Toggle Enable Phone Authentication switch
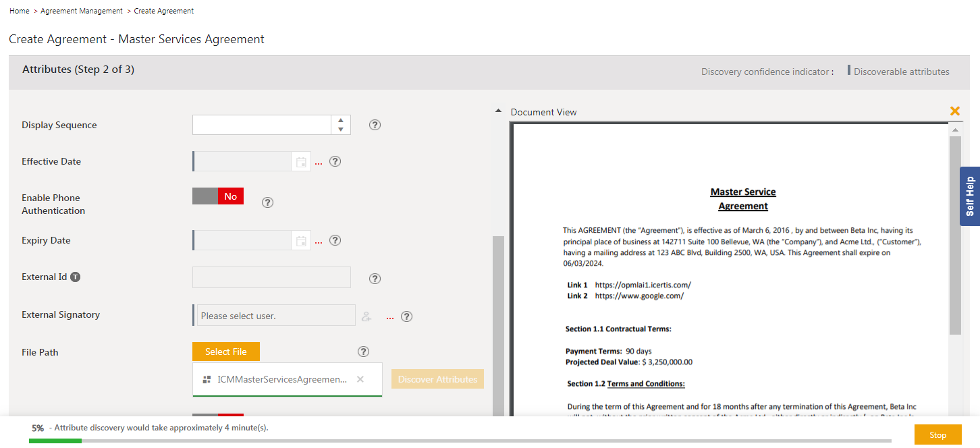The width and height of the screenshot is (980, 448). click(218, 196)
